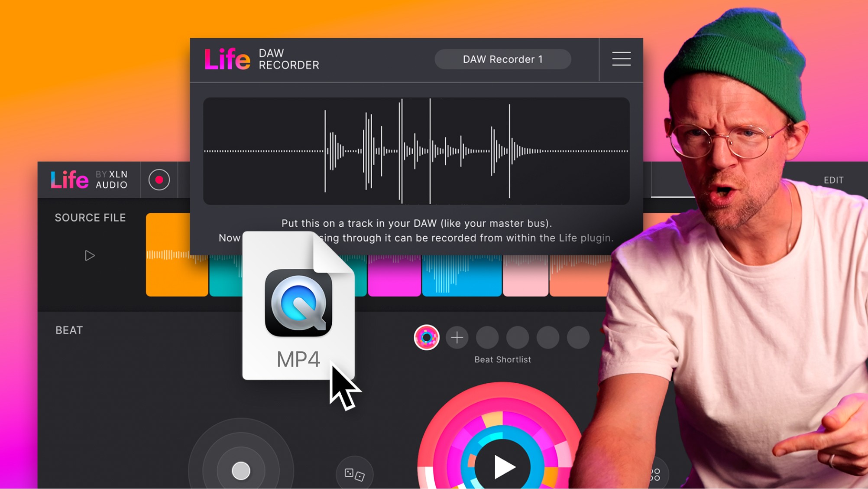This screenshot has width=868, height=489.
Task: Open the SOURCE FILE section header
Action: click(x=90, y=217)
